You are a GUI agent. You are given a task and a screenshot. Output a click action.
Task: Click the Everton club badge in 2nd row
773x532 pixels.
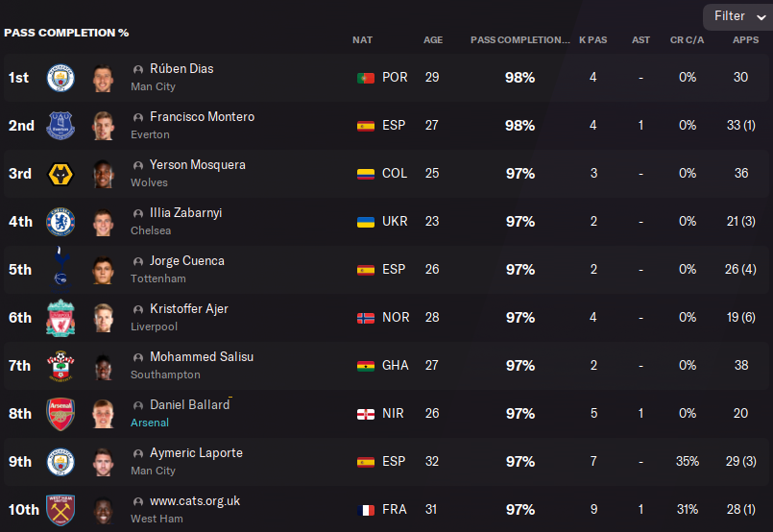[x=60, y=126]
